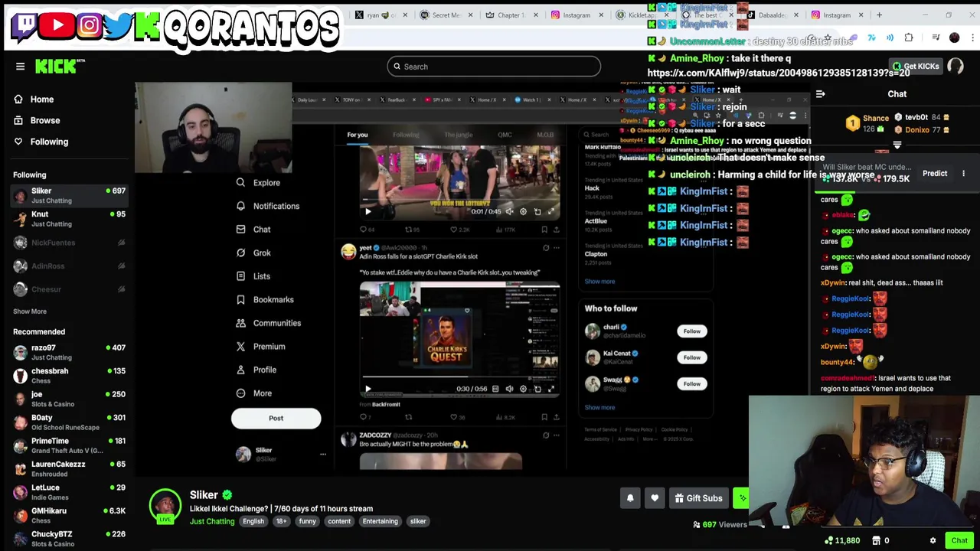Bookmark the yeet post

coord(544,417)
